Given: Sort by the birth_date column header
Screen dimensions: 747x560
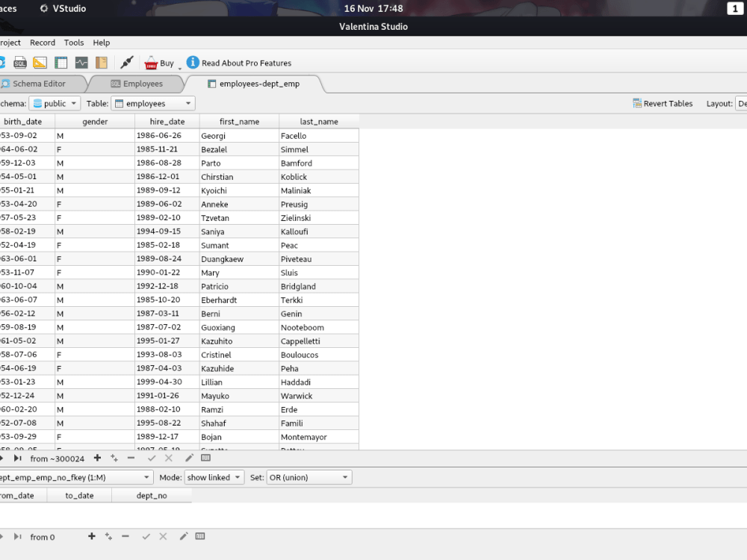Looking at the screenshot, I should point(27,122).
